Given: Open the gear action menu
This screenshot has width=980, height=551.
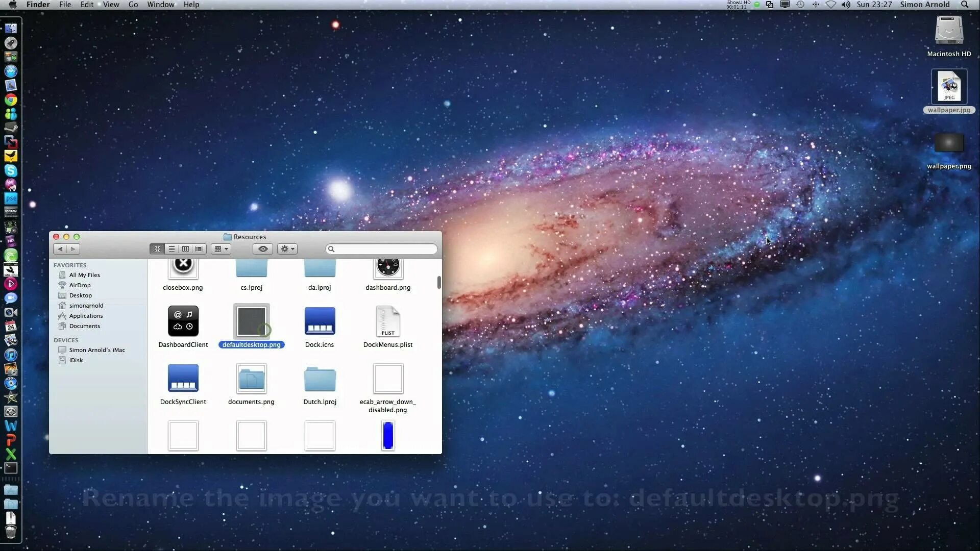Looking at the screenshot, I should click(x=287, y=249).
